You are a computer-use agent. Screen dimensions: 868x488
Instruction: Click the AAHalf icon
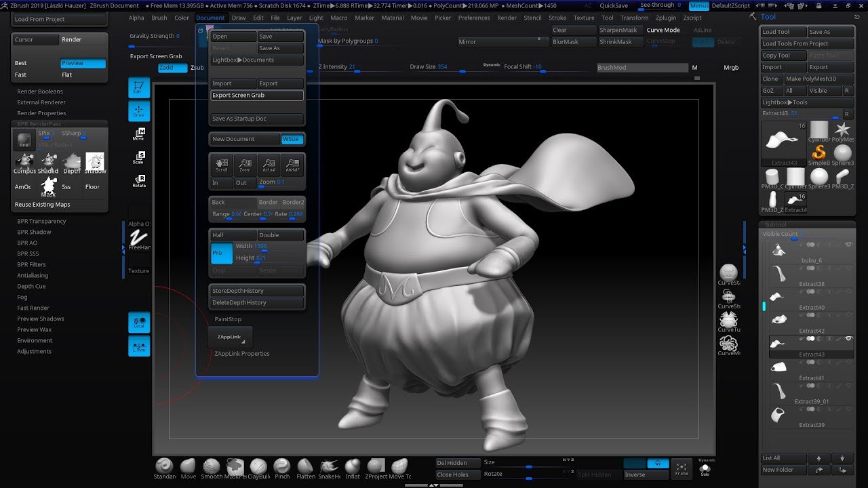click(292, 165)
